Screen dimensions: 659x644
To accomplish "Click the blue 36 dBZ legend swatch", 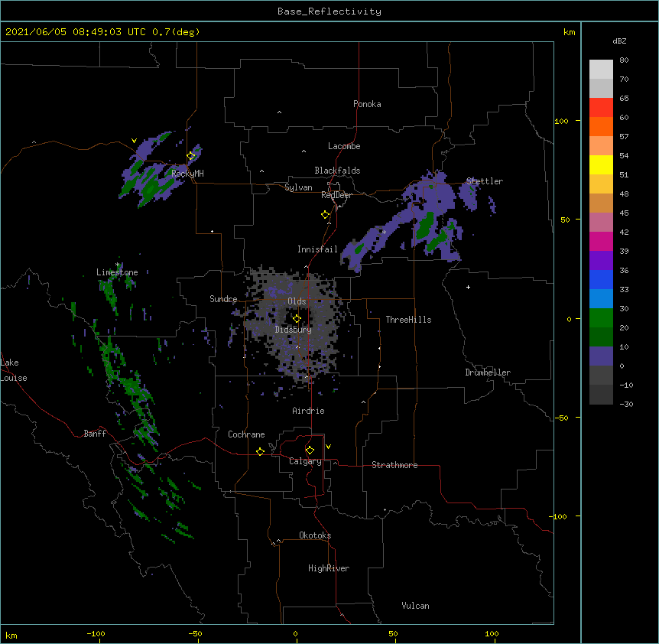I will (601, 279).
